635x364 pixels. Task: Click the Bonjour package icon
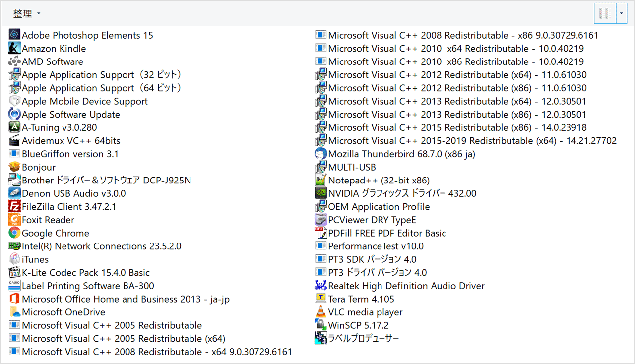14,167
